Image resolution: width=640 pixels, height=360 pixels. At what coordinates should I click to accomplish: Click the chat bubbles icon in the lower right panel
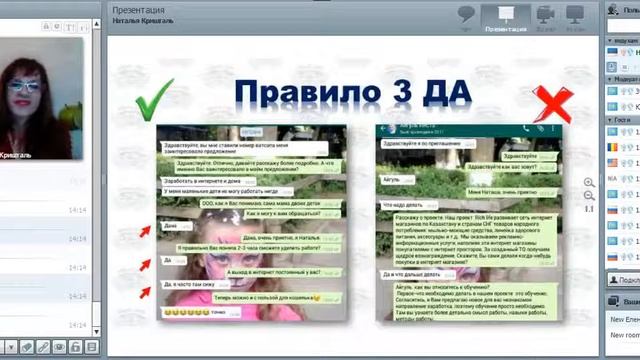point(613,302)
